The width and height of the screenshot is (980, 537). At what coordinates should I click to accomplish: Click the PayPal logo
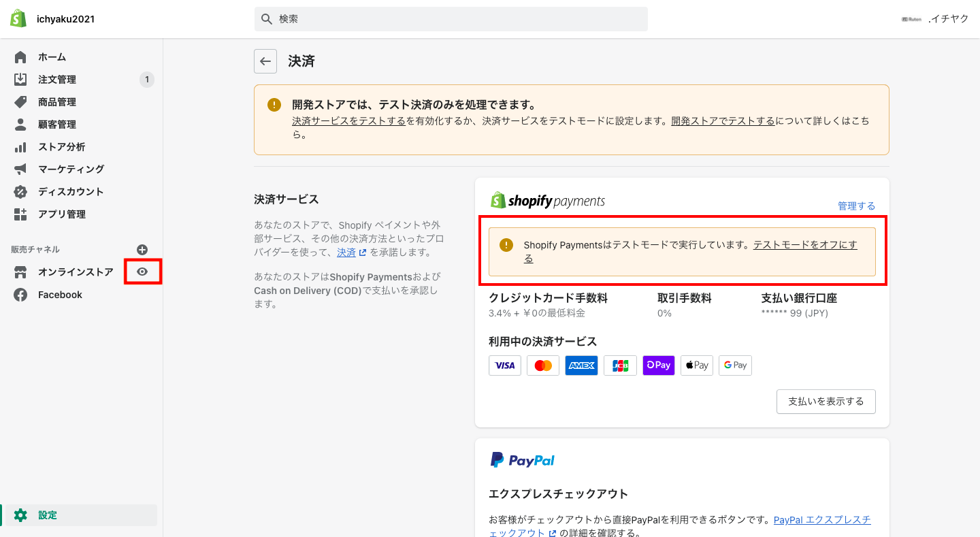pyautogui.click(x=522, y=460)
